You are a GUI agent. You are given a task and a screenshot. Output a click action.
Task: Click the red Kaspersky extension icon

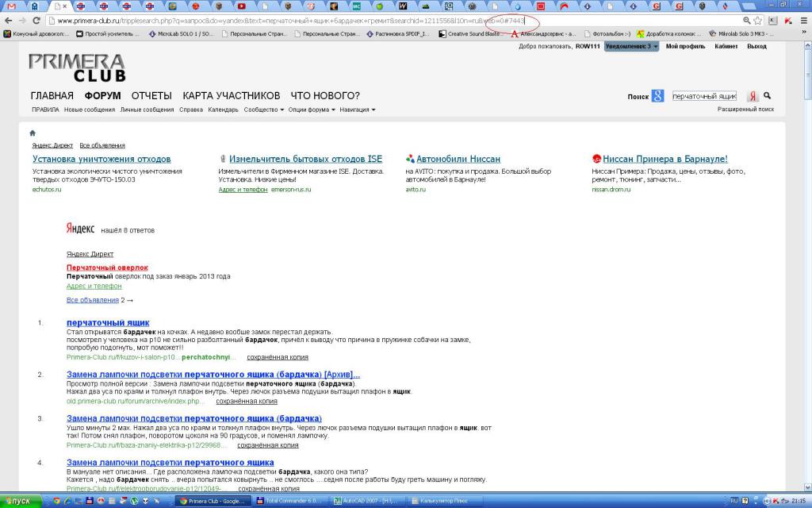pyautogui.click(x=788, y=21)
